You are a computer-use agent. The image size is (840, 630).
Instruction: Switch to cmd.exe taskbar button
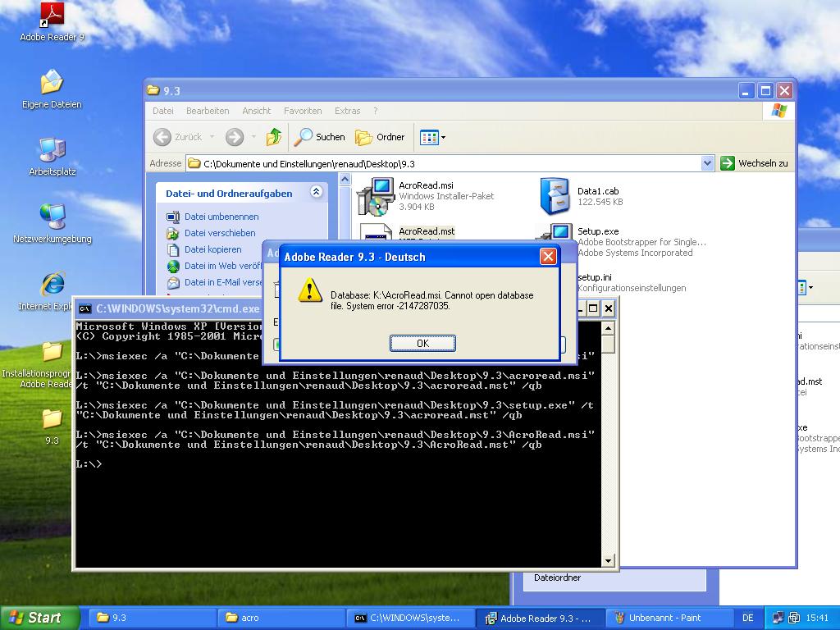coord(411,618)
